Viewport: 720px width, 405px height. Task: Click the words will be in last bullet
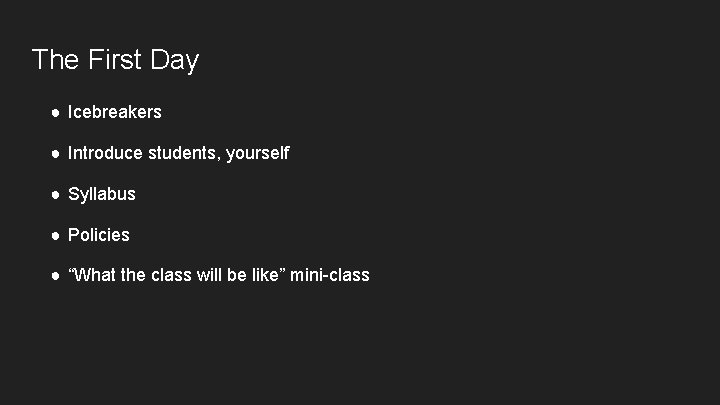222,275
